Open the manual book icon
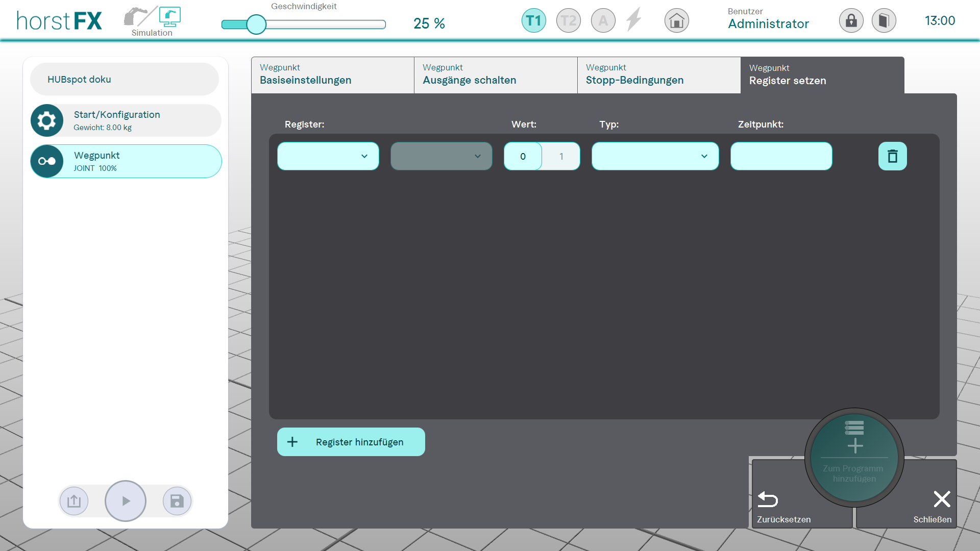This screenshot has width=980, height=551. click(884, 21)
